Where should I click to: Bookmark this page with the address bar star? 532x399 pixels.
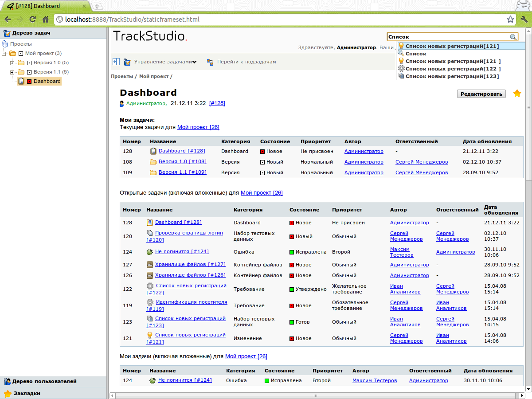(x=510, y=20)
